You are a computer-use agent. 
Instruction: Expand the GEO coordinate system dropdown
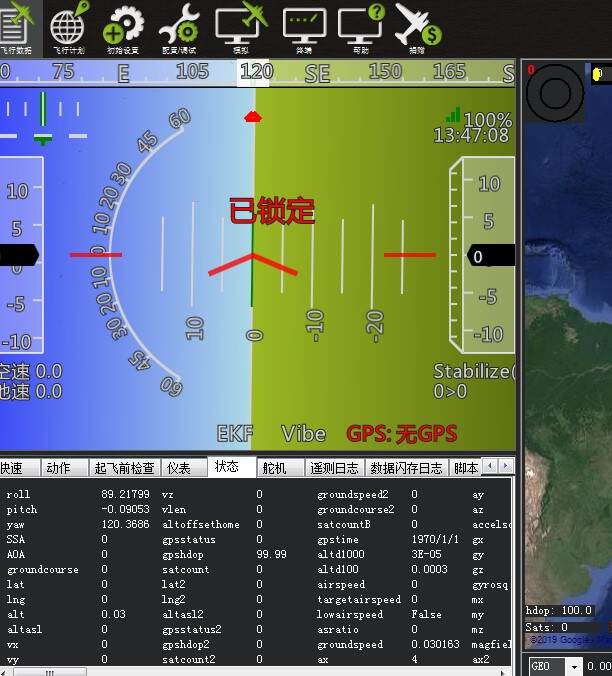coord(574,666)
